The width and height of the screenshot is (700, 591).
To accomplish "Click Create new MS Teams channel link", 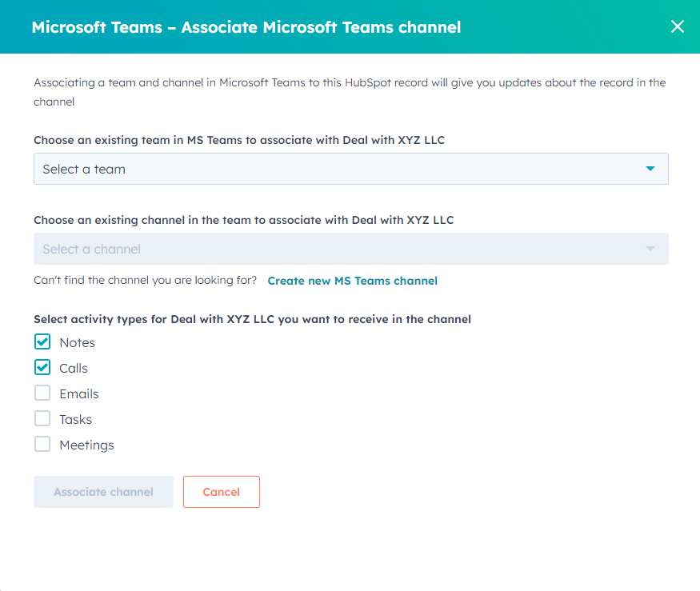I will pyautogui.click(x=352, y=281).
